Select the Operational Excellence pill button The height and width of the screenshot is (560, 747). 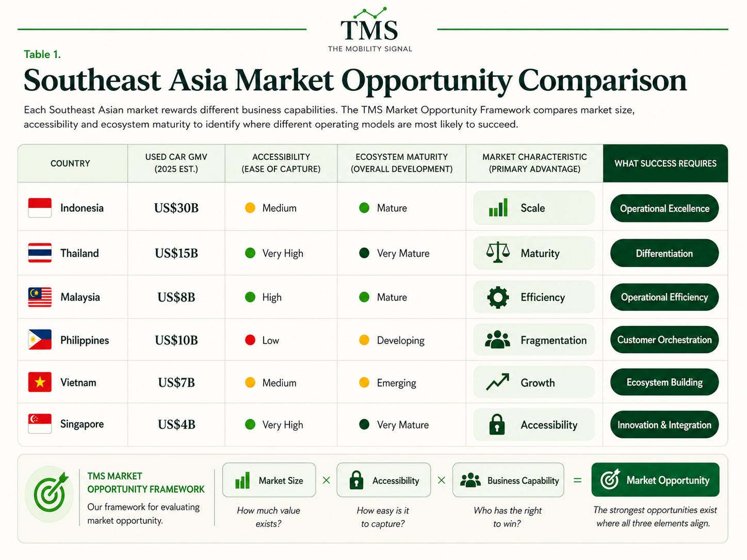point(664,208)
